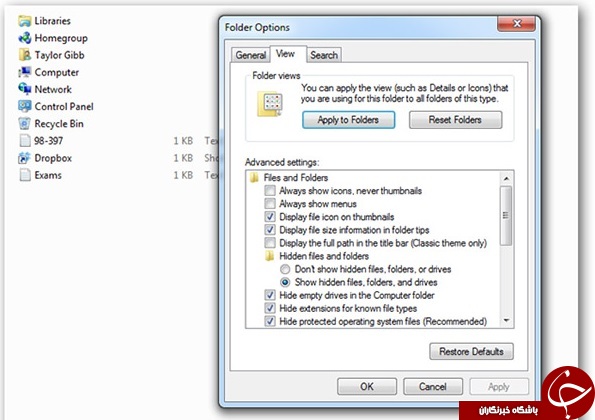Viewport: 595px width, 420px height.
Task: Select the Exams text file icon
Action: (x=25, y=175)
